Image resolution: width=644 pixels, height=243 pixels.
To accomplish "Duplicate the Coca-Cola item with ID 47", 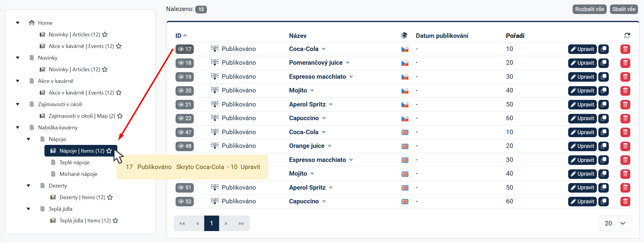I will (x=603, y=132).
